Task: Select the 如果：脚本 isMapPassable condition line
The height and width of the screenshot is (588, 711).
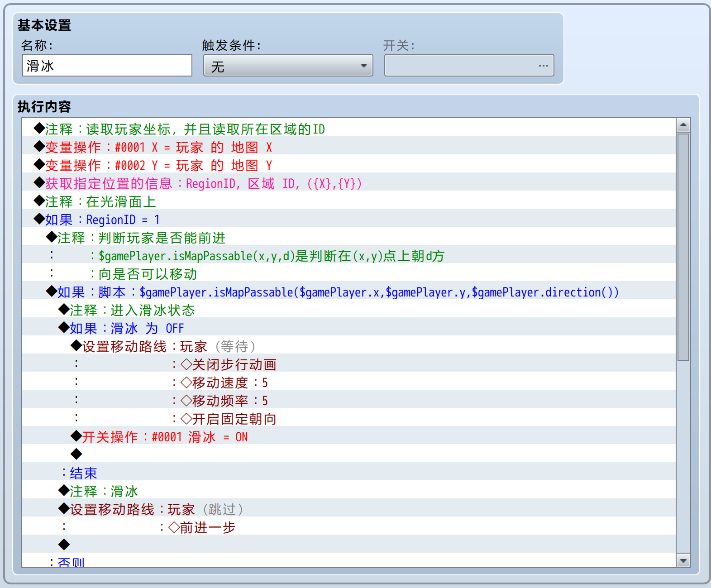Action: [348, 291]
